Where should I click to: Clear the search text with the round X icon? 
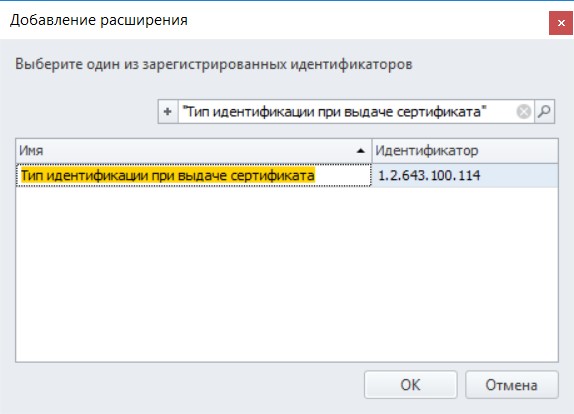523,111
